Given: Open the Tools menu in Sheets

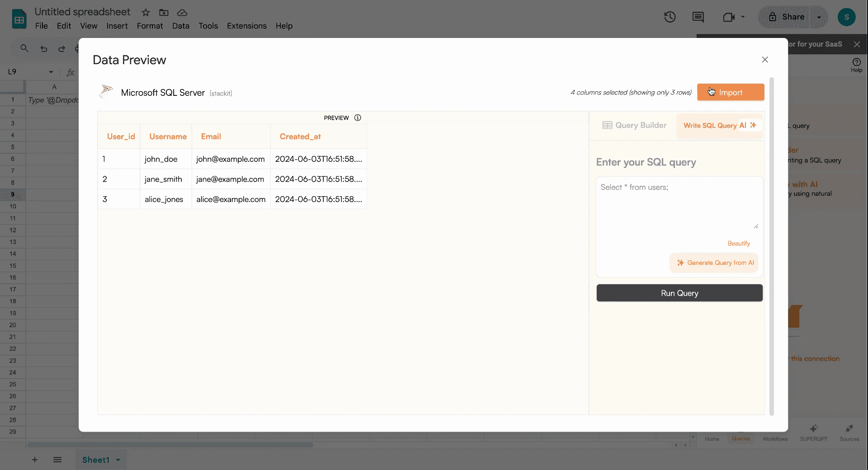Looking at the screenshot, I should point(208,26).
